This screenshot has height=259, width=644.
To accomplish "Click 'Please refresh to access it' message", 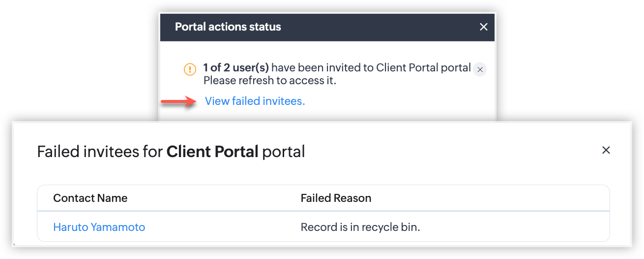I will (269, 81).
